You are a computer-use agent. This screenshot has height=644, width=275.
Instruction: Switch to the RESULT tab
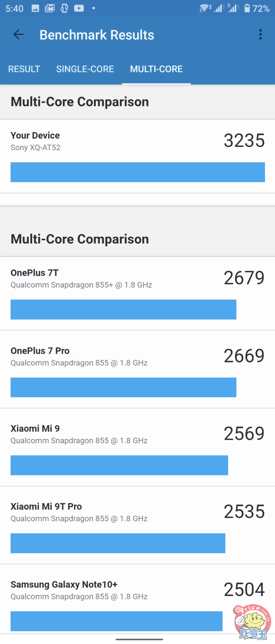[x=24, y=69]
